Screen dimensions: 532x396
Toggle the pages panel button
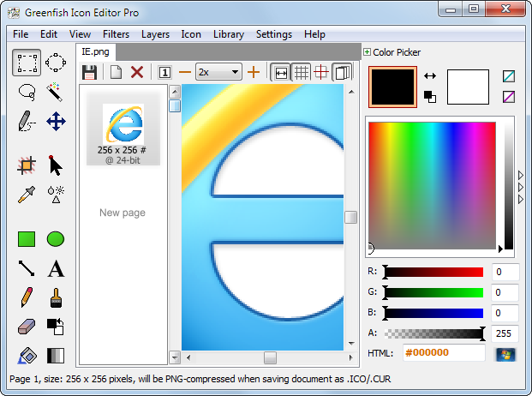click(x=342, y=72)
